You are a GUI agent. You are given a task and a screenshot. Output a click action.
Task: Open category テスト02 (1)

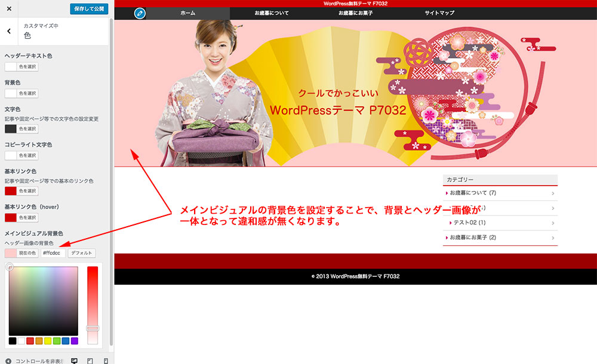(x=469, y=223)
